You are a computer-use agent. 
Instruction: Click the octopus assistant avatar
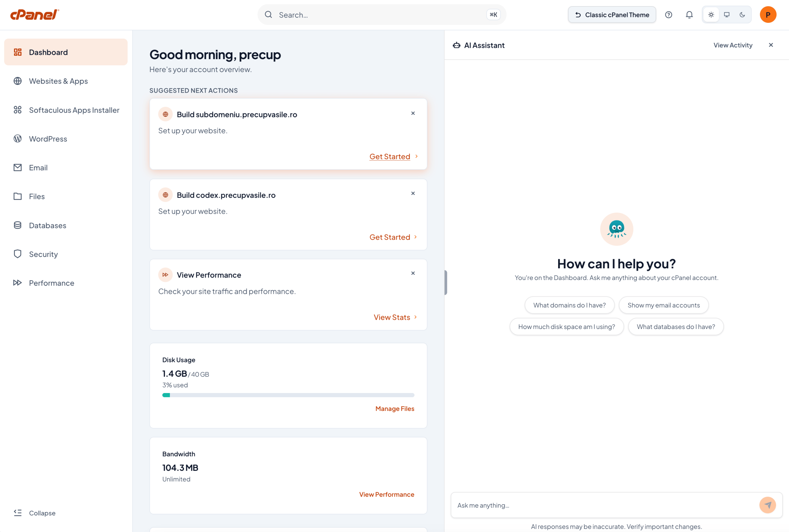(x=617, y=229)
